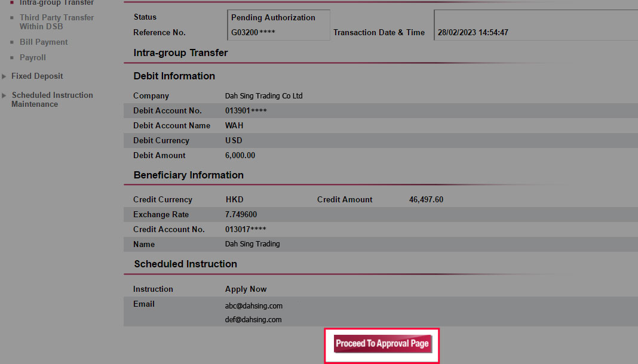This screenshot has width=638, height=364.
Task: Click Transaction Date & Time label
Action: point(379,32)
